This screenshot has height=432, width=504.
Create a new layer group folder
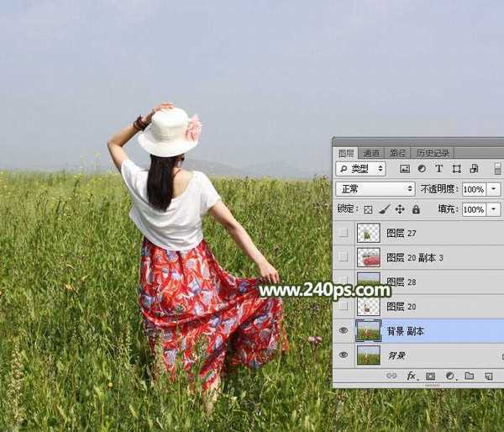(x=469, y=376)
